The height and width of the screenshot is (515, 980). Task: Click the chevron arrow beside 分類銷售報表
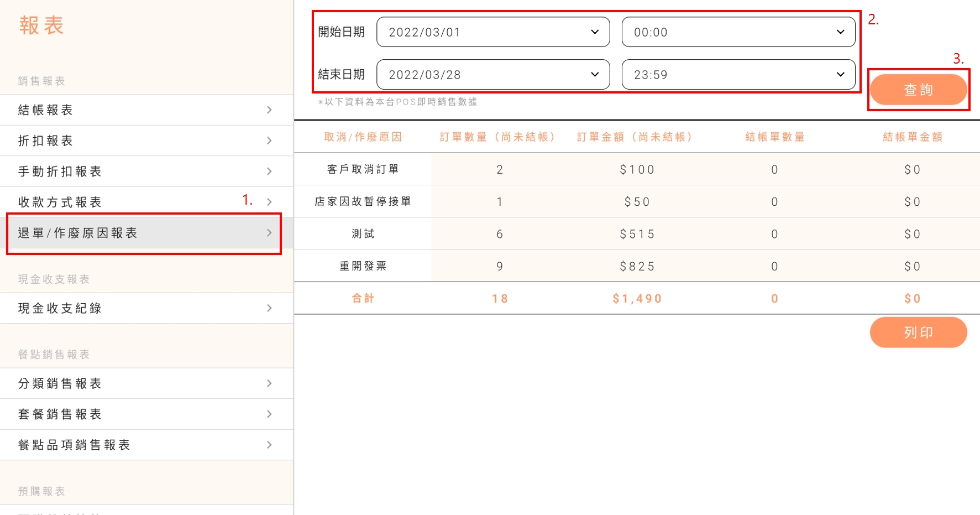point(269,383)
